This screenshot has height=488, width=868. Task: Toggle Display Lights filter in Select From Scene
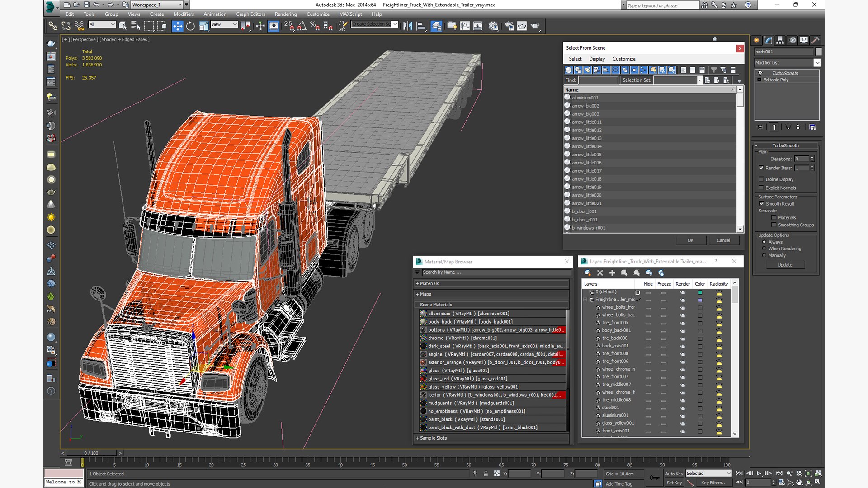coord(587,70)
